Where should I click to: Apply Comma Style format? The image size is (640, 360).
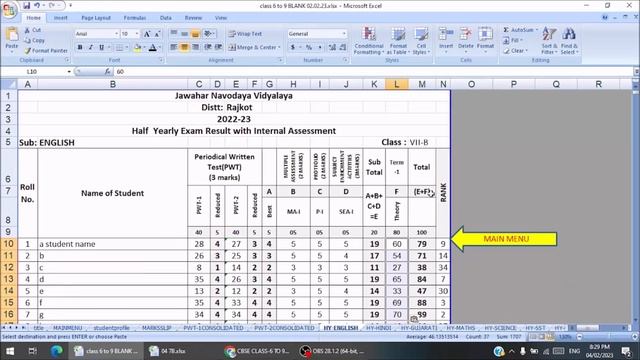(x=320, y=48)
